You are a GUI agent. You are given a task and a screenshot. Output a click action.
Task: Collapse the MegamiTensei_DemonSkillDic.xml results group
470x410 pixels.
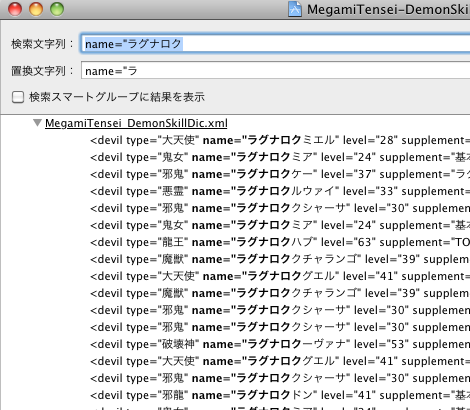(x=37, y=123)
